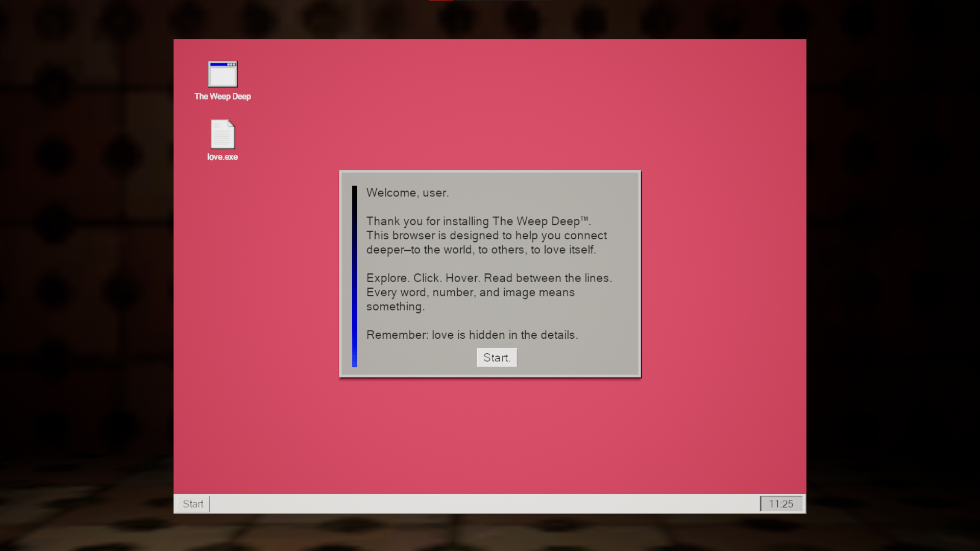Click the love.exe file icon
This screenshot has width=980, height=551.
coord(223,134)
